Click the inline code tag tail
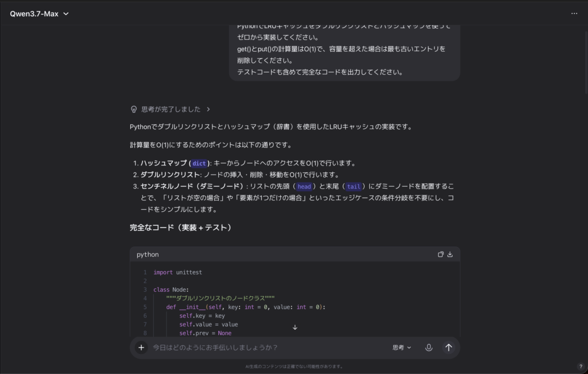 pyautogui.click(x=353, y=187)
